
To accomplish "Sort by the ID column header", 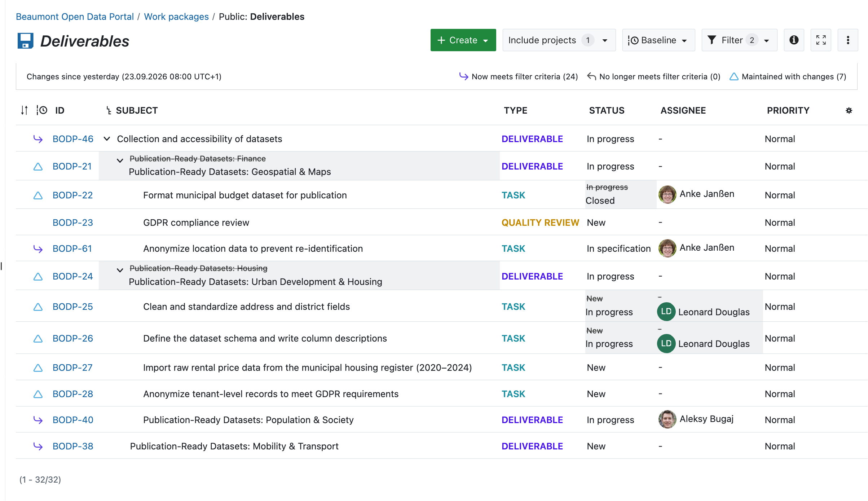I will (x=60, y=110).
